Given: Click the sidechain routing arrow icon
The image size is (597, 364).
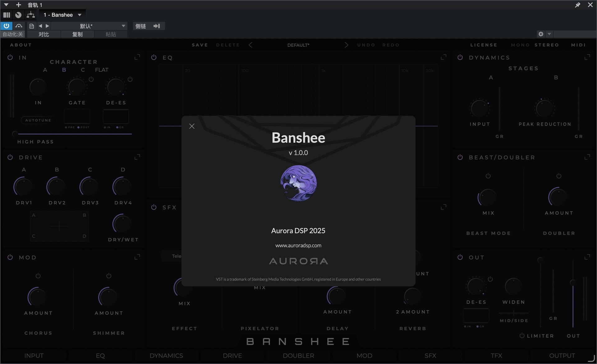Looking at the screenshot, I should click(157, 26).
